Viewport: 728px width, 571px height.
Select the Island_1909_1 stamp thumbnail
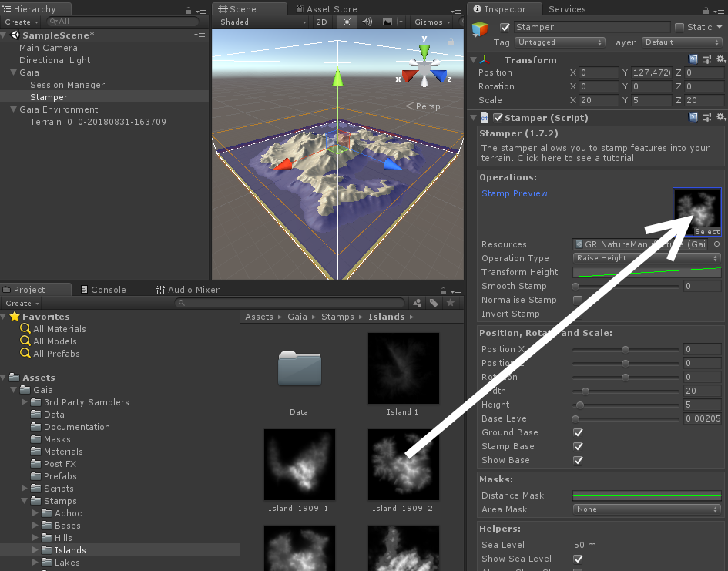(299, 465)
